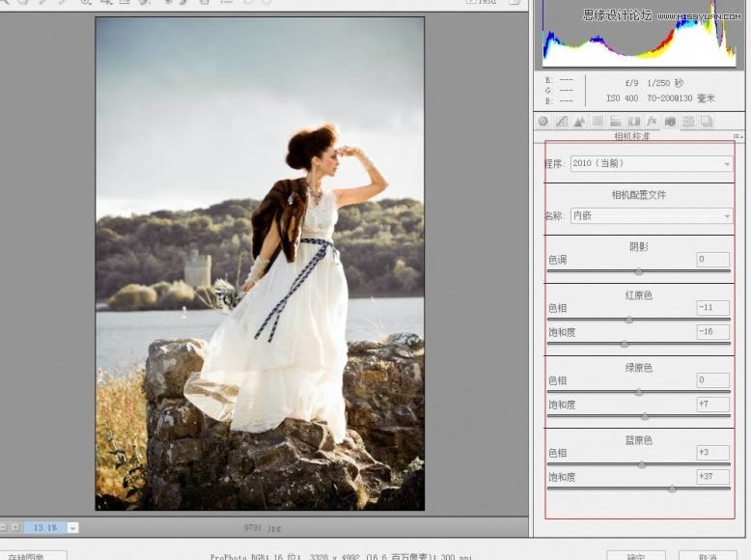751x560 pixels.
Task: Click the 相机校准 panel title
Action: coord(631,136)
